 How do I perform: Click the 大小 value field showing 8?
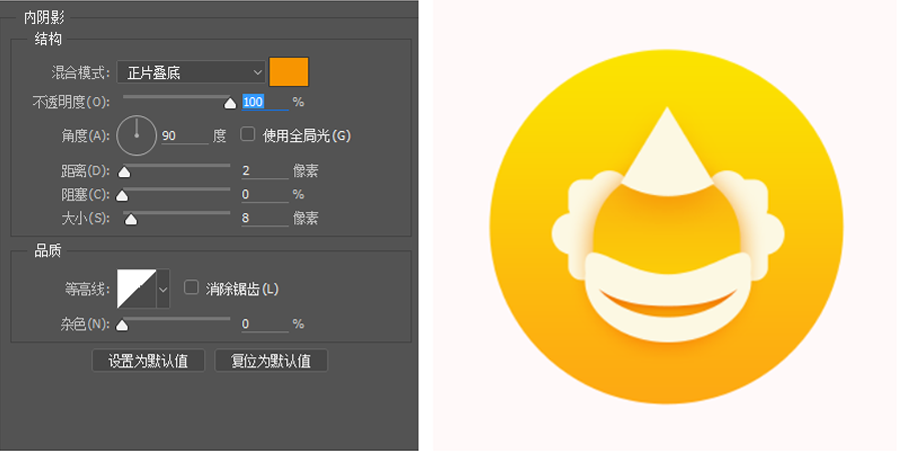tap(265, 218)
